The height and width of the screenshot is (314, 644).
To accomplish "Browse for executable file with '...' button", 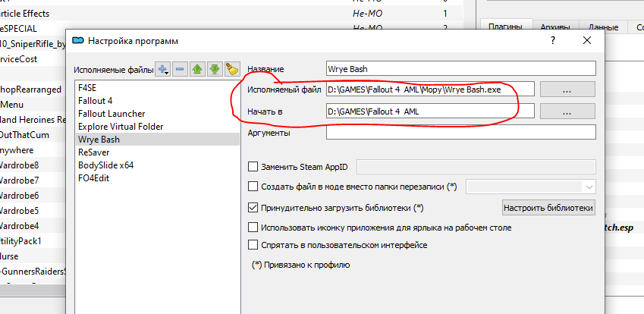I will click(567, 89).
